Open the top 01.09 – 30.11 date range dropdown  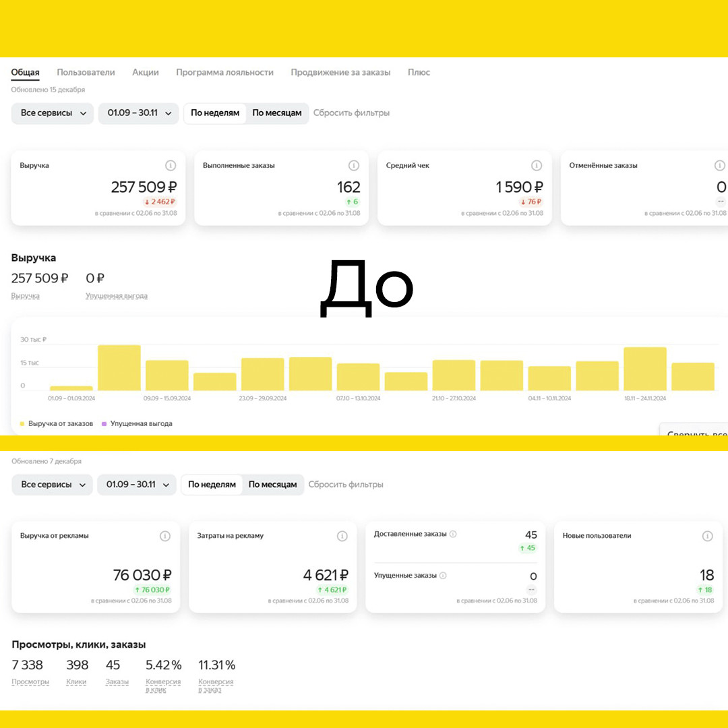click(x=139, y=113)
